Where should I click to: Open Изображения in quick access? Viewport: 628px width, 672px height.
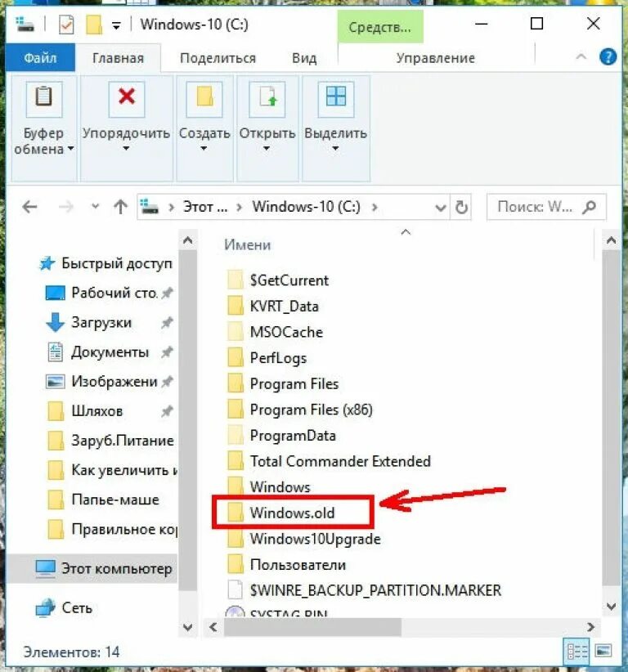coord(109,382)
